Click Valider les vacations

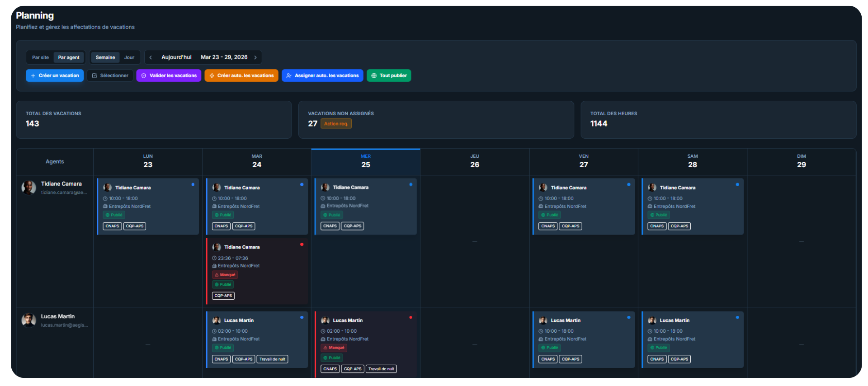169,75
